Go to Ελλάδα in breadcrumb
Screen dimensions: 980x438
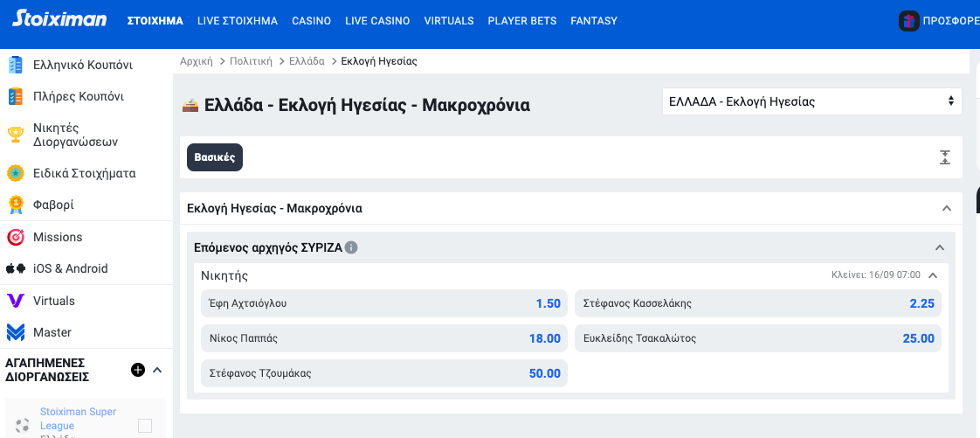(x=307, y=61)
